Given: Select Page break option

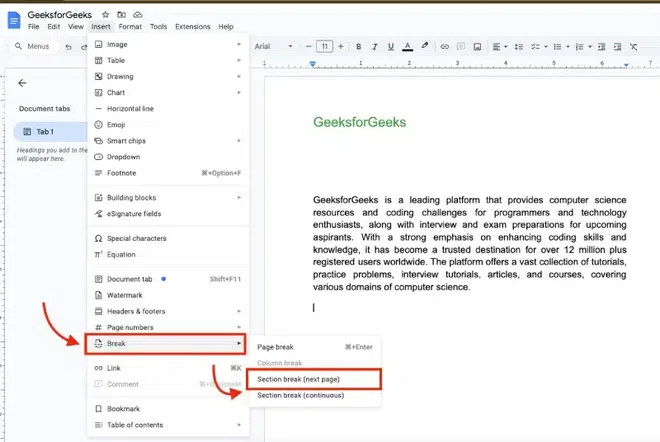Looking at the screenshot, I should pyautogui.click(x=315, y=347).
